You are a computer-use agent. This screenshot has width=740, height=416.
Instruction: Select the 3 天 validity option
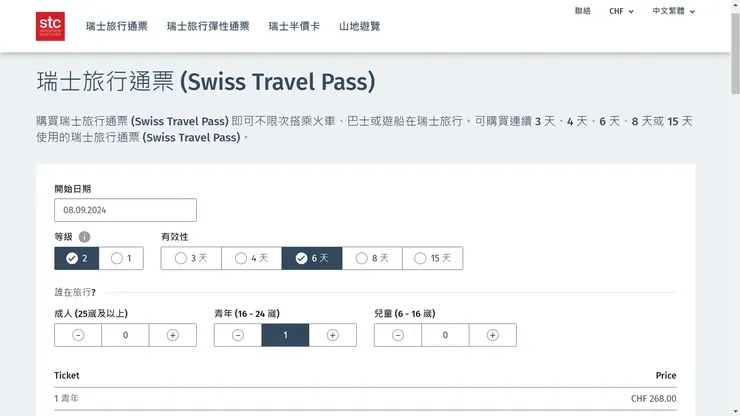(x=191, y=258)
